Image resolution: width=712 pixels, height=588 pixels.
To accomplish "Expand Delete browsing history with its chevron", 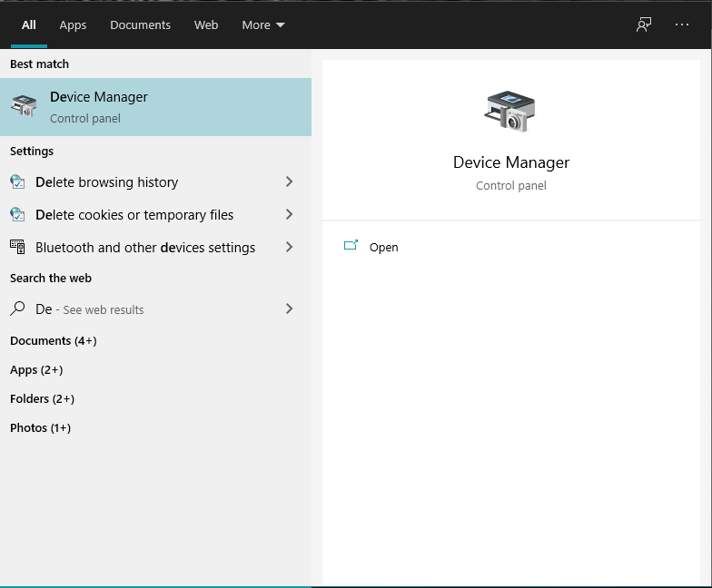I will pyautogui.click(x=289, y=181).
